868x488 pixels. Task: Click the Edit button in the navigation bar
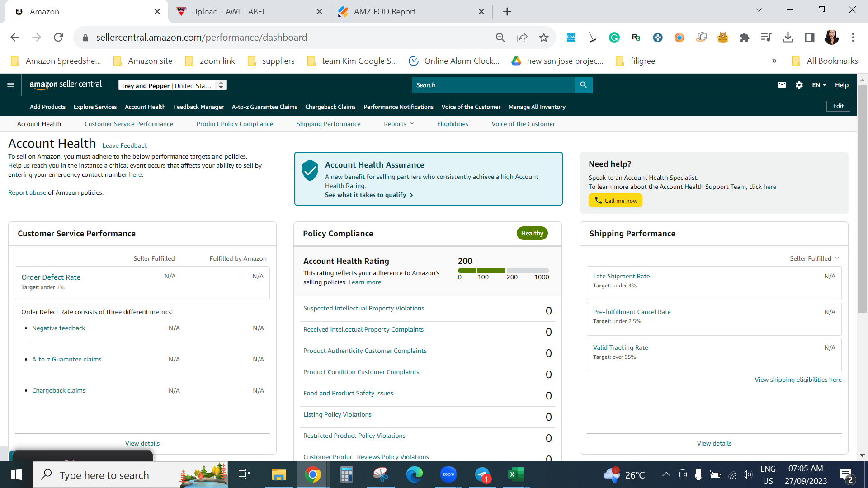(838, 106)
